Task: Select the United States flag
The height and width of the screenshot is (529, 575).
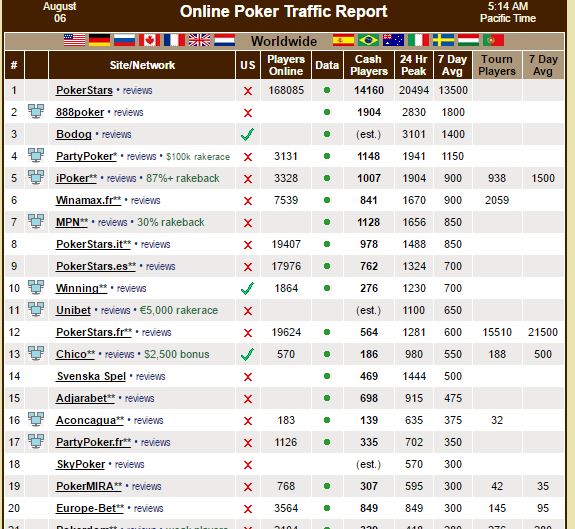Action: 74,40
